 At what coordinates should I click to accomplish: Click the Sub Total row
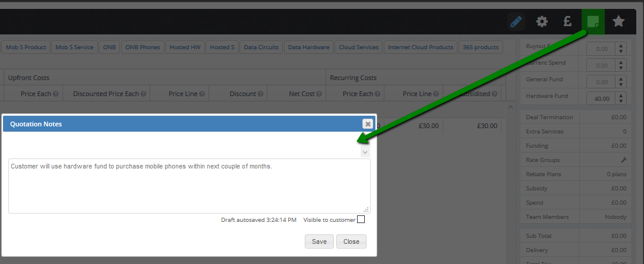576,236
